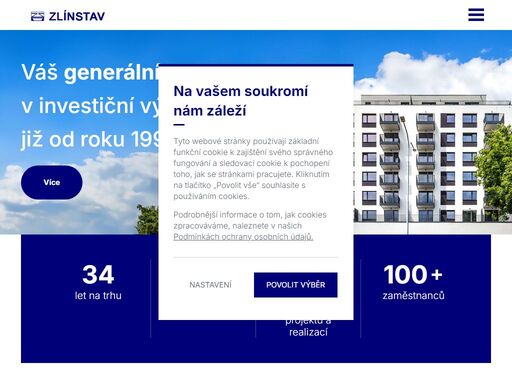Open the hamburger menu icon
This screenshot has height=384, width=512.
[x=476, y=15]
